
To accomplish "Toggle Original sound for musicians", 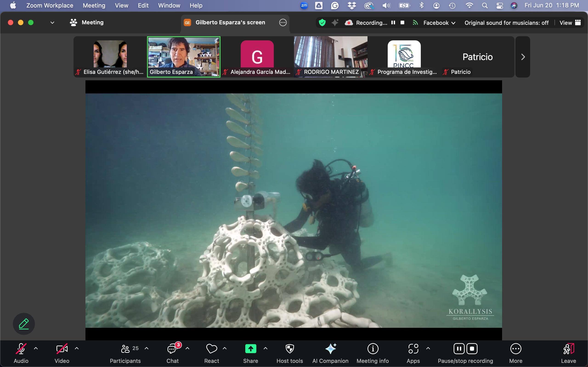I will coord(506,23).
